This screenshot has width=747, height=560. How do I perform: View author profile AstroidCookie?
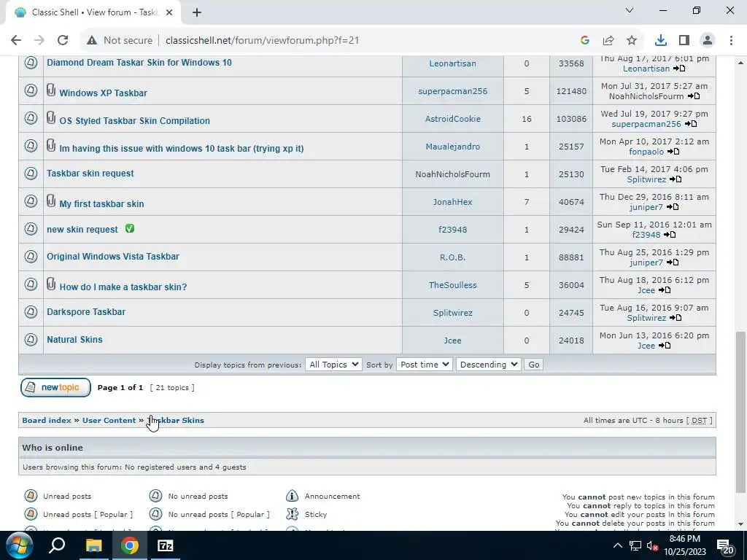[452, 119]
